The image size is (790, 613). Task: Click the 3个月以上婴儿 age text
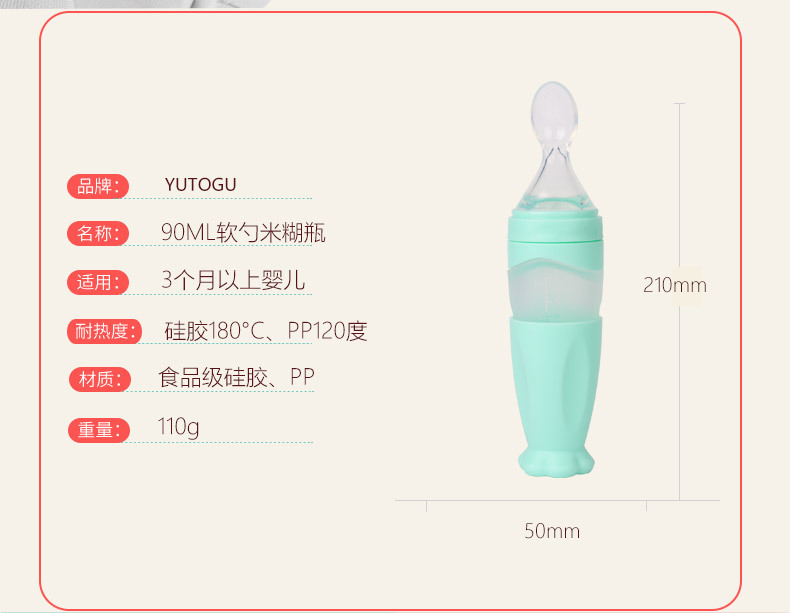(x=233, y=280)
